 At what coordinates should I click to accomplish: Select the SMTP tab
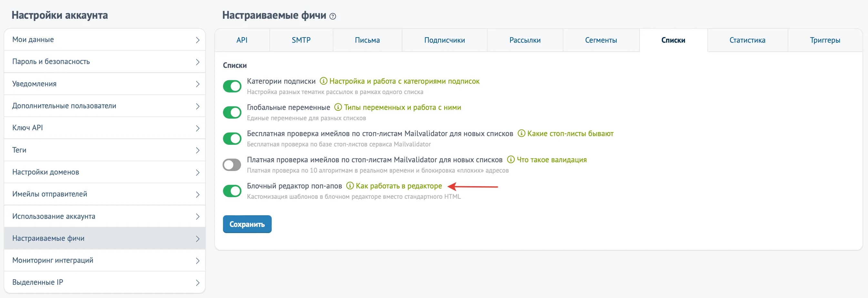pos(301,40)
